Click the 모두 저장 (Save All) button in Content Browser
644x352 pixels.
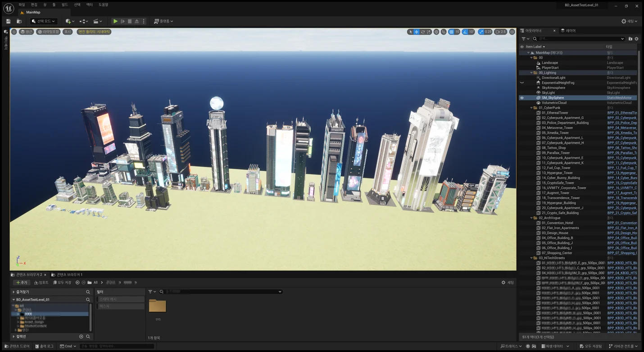point(62,283)
